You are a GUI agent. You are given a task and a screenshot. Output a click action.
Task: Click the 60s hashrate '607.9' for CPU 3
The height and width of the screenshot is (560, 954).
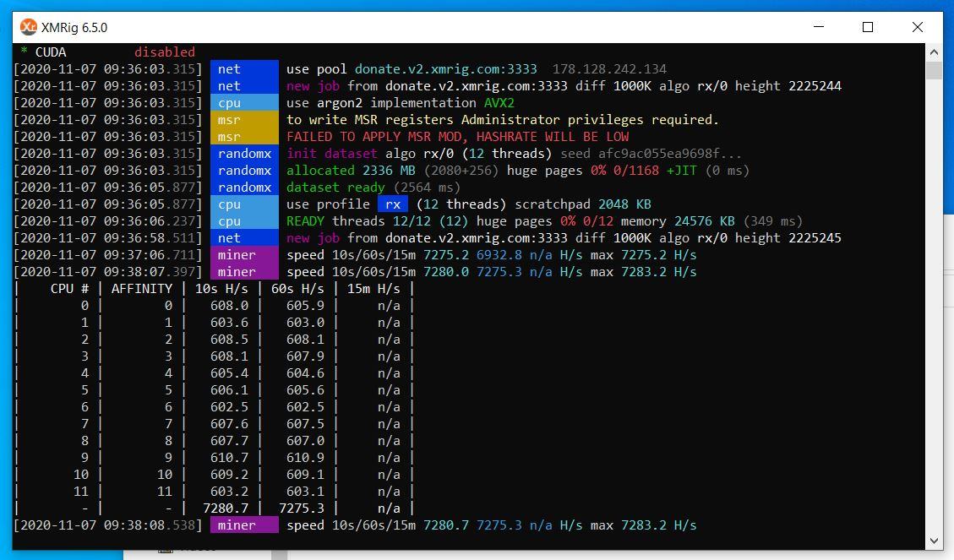pos(305,356)
